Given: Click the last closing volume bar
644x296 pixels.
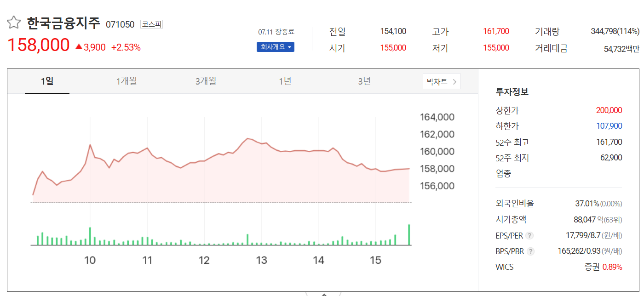Looking at the screenshot, I should pyautogui.click(x=409, y=234).
